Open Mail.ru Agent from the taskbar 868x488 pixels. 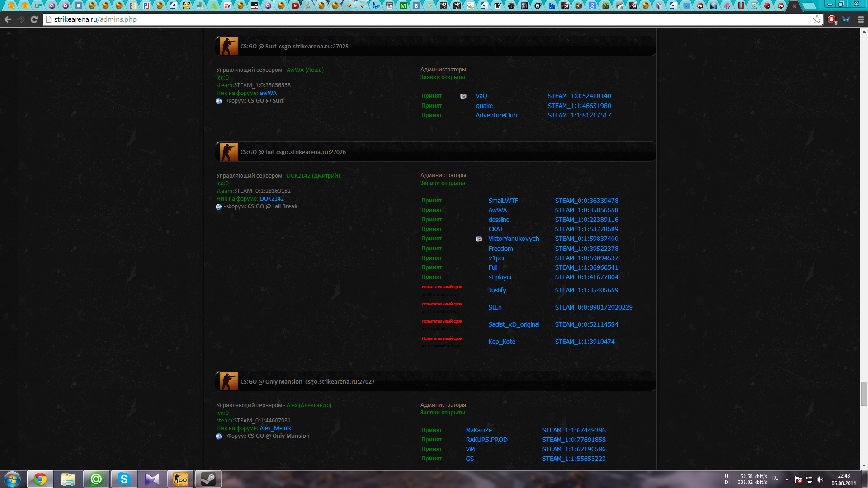point(96,479)
